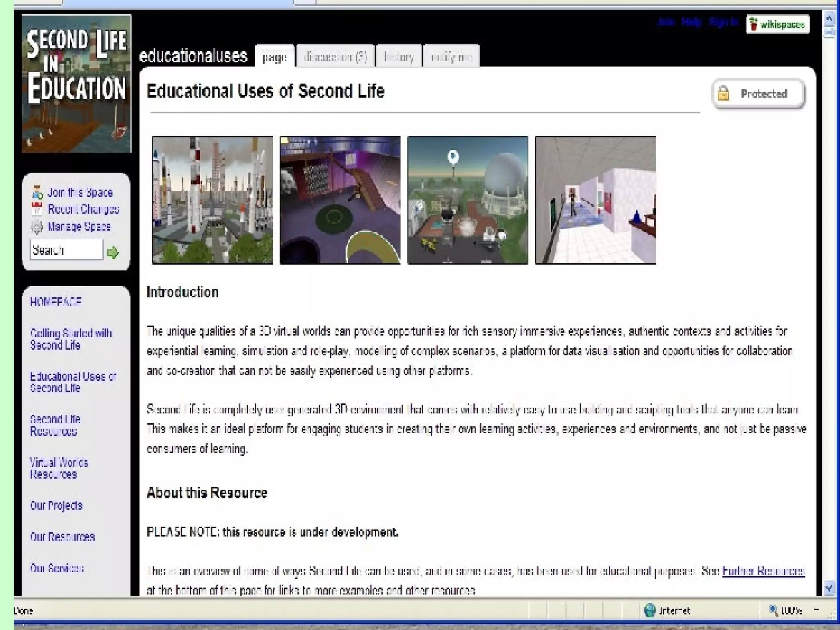840x630 pixels.
Task: Open the rocket garden thumbnail image
Action: click(x=212, y=200)
